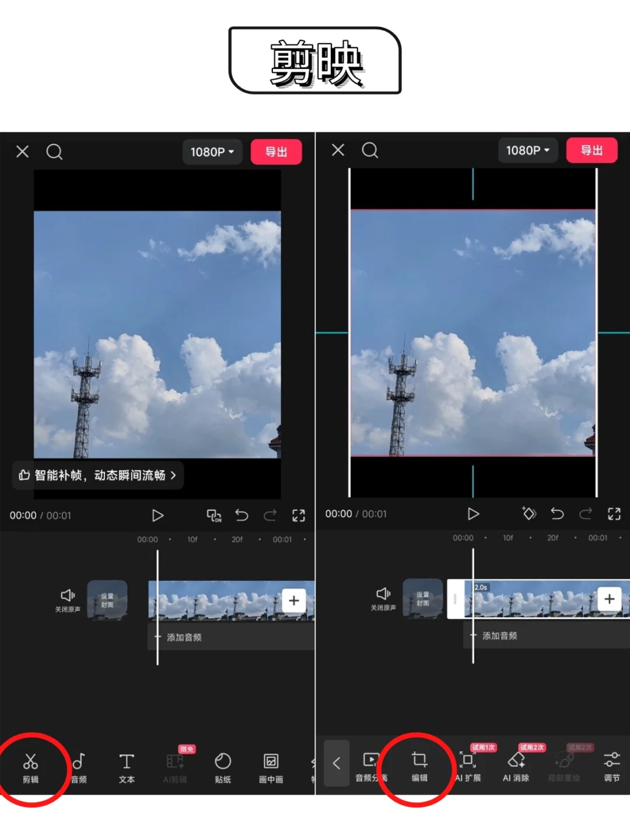Tap red 导出 export button in right editor
The width and height of the screenshot is (630, 840).
tap(592, 150)
